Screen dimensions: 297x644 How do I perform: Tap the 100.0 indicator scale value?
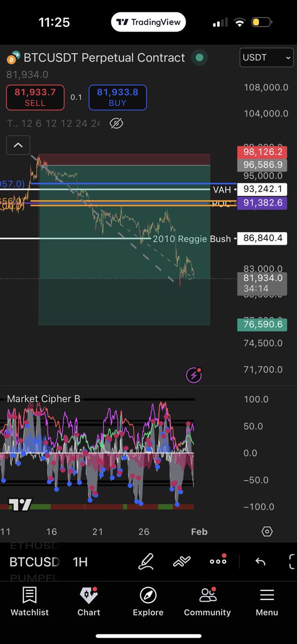tap(257, 399)
